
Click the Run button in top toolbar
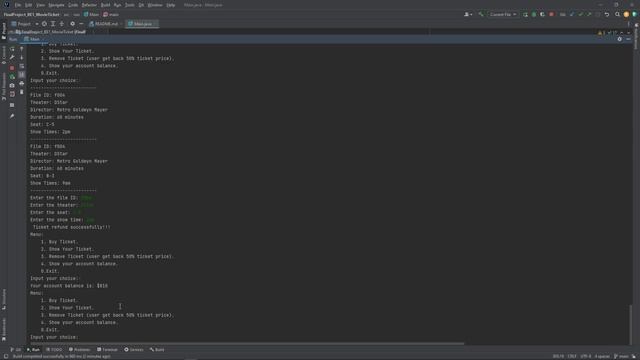point(525,14)
